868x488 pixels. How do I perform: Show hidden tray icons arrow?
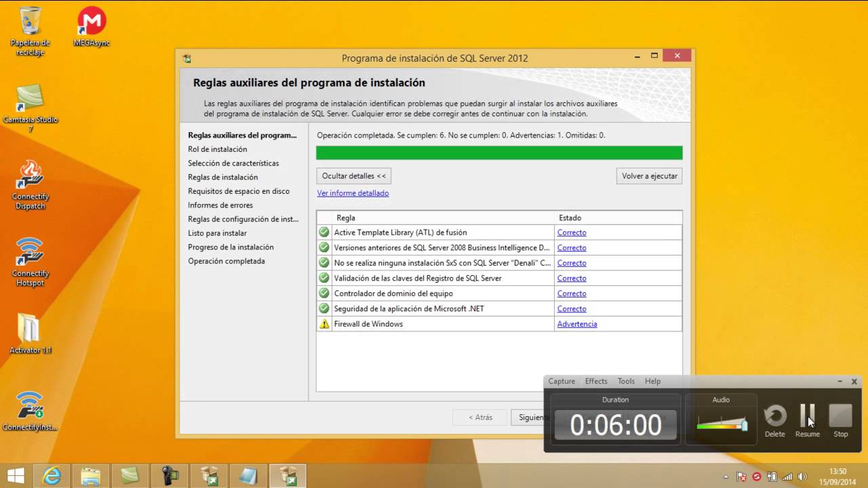click(x=726, y=476)
